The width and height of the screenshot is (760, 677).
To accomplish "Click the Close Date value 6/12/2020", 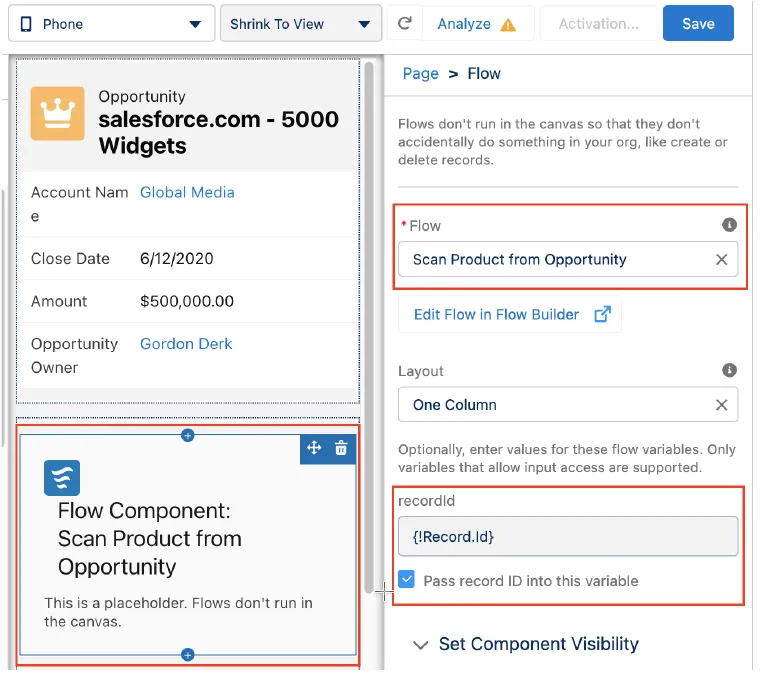I will (177, 260).
